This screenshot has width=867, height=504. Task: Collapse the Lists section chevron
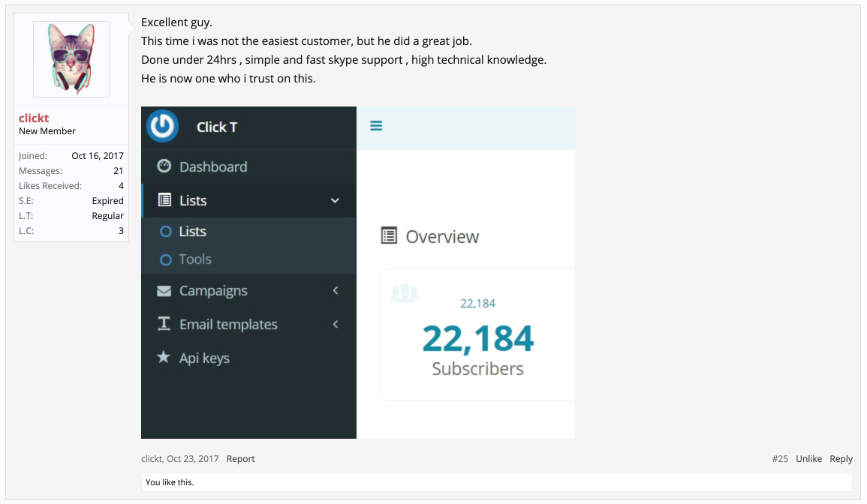(335, 200)
